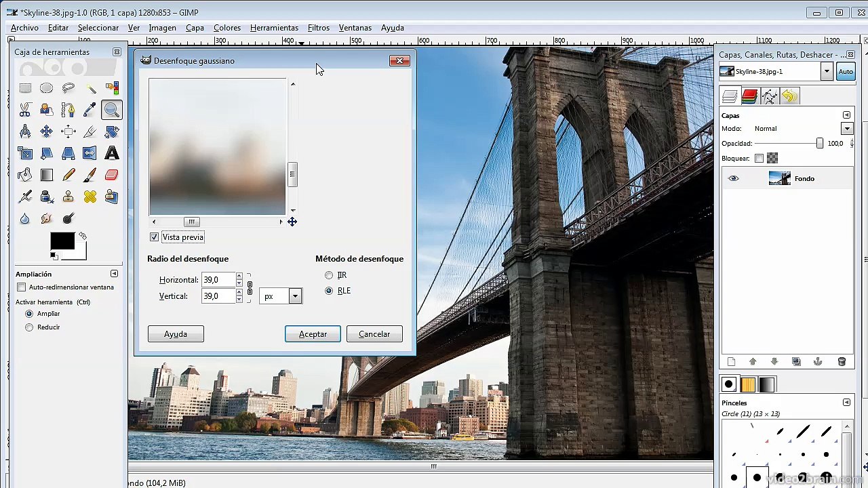Click Cancelar in the blur dialog
The height and width of the screenshot is (488, 868).
point(374,334)
